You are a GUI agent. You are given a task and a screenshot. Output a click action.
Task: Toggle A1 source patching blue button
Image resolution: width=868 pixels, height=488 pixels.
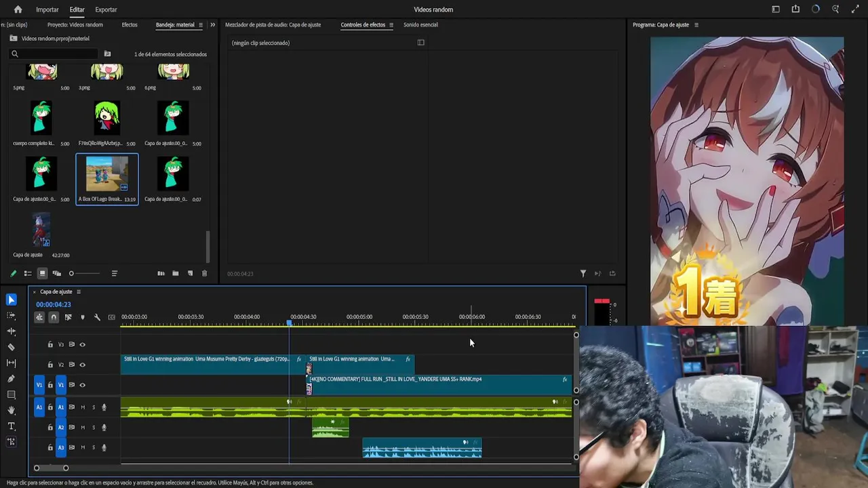click(39, 407)
